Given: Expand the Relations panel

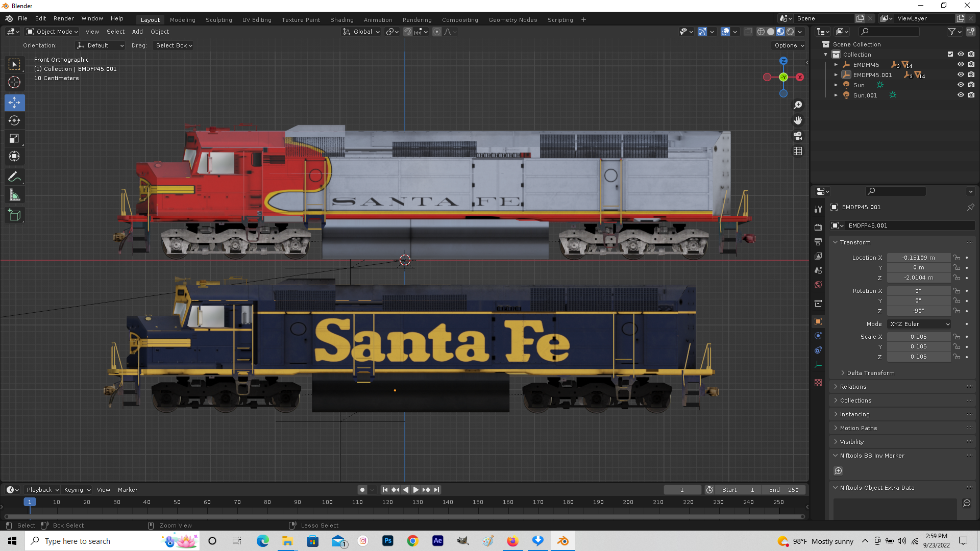Looking at the screenshot, I should tap(852, 387).
